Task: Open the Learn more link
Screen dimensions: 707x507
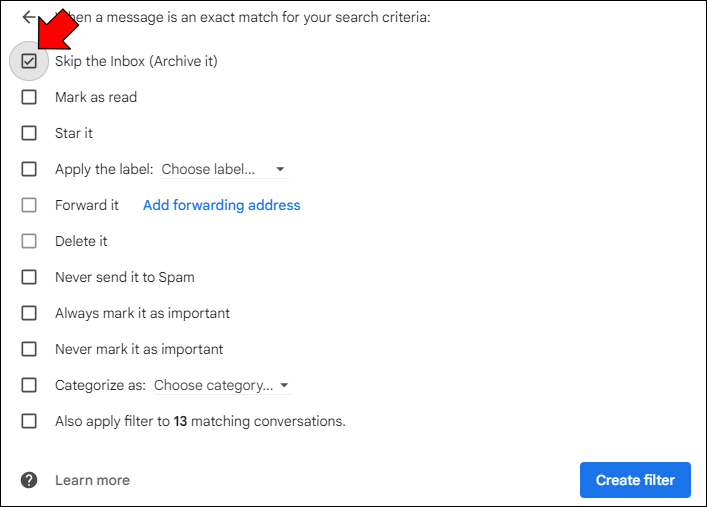Action: point(92,480)
